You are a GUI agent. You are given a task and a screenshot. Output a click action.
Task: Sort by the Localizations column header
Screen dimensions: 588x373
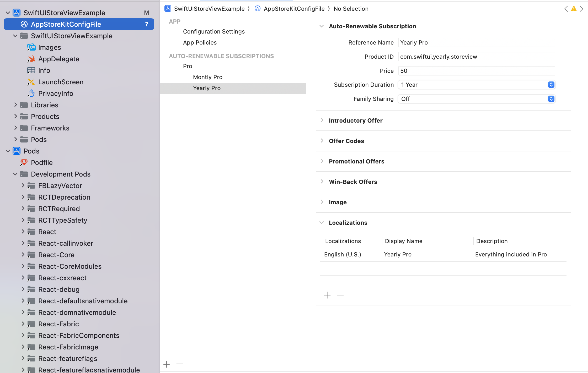343,241
